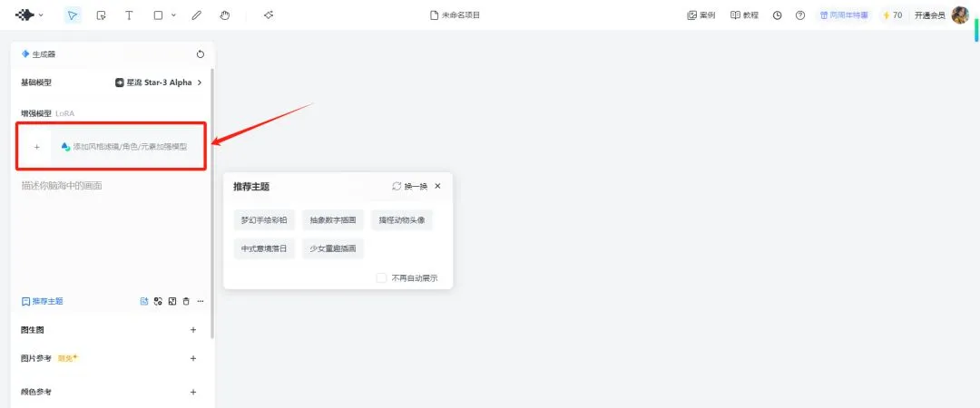980x408 pixels.
Task: Open the 案例 examples gallery
Action: (701, 15)
